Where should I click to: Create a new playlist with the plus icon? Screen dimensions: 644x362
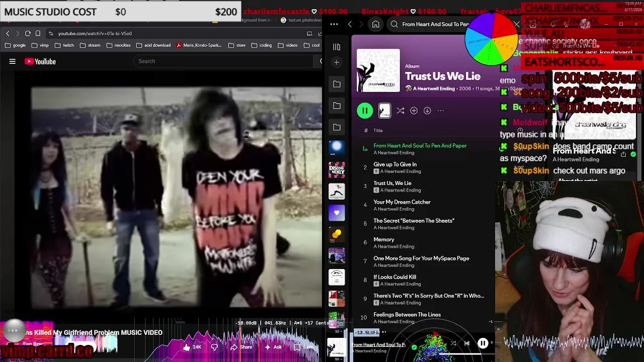click(x=337, y=62)
